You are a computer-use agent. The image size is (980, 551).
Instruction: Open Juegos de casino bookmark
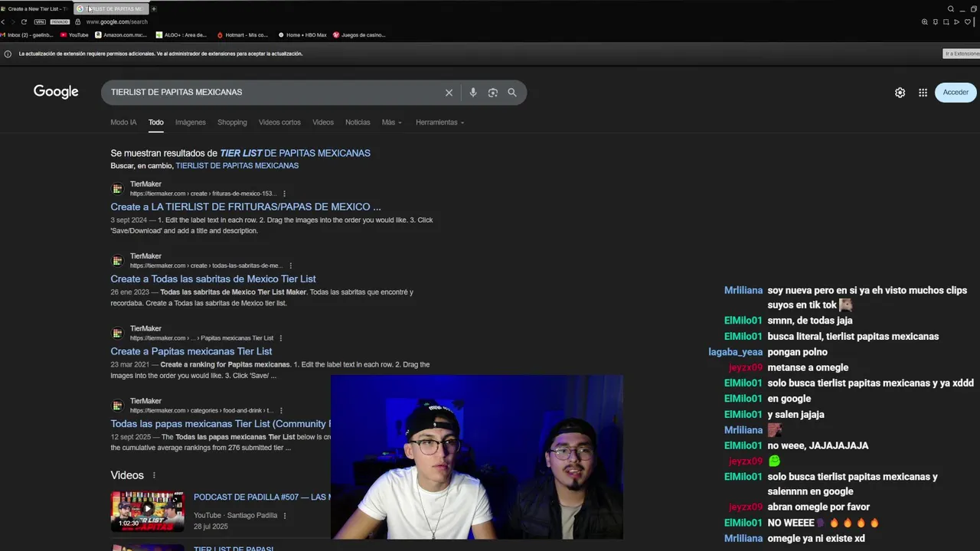pos(359,35)
